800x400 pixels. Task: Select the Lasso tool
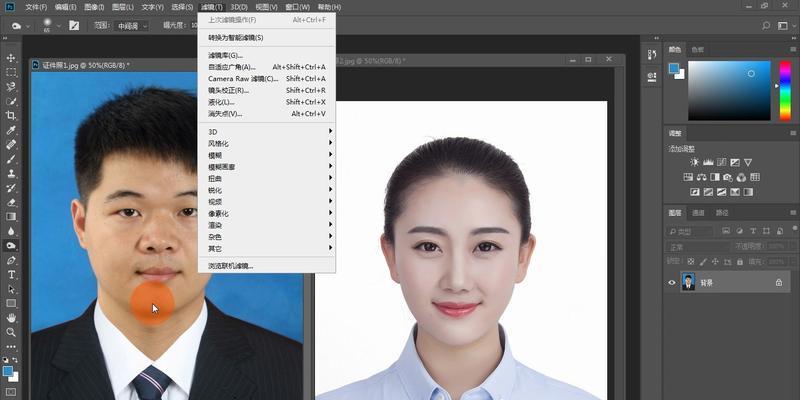(11, 87)
